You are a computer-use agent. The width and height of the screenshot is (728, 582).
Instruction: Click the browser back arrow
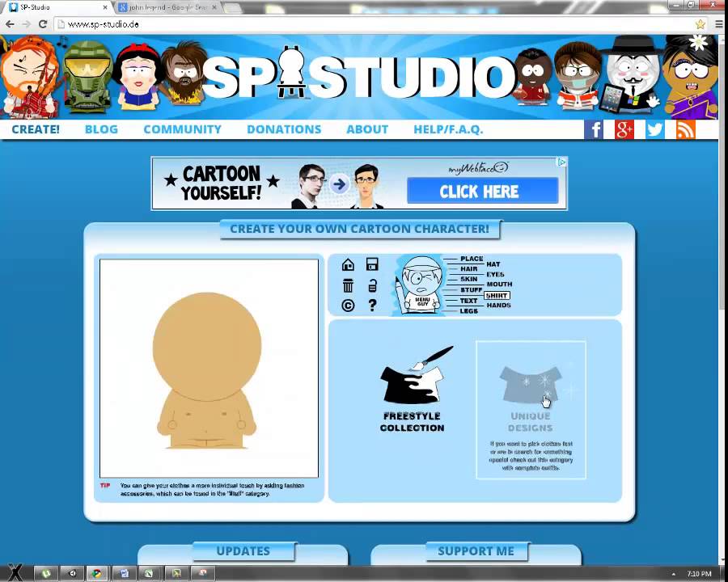pos(10,24)
